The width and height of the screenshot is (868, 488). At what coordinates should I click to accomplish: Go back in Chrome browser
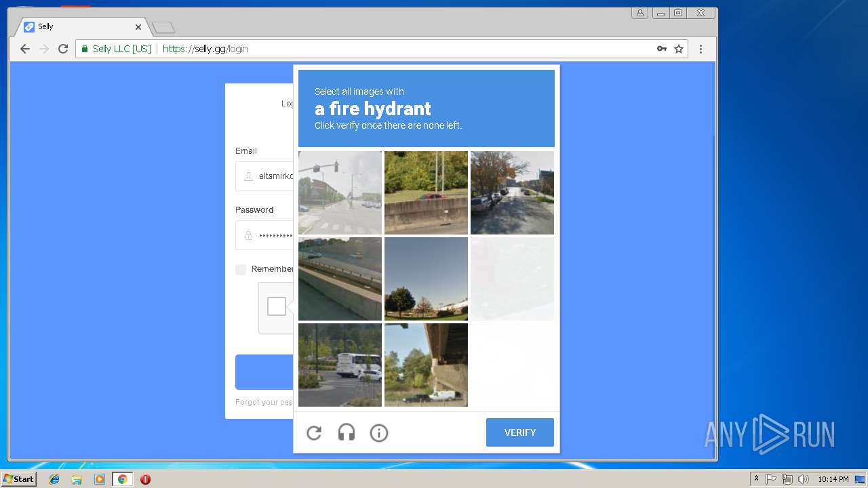[x=25, y=49]
